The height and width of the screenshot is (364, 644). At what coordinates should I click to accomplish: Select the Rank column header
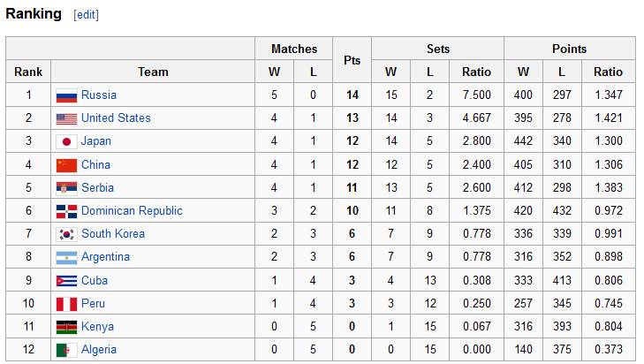28,72
